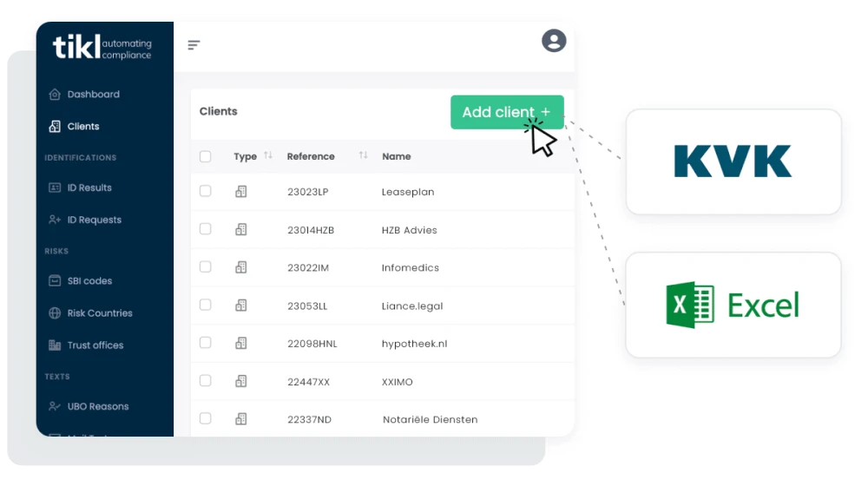Select the checkbox next to Infomedics
This screenshot has height=493, width=868.
206,267
